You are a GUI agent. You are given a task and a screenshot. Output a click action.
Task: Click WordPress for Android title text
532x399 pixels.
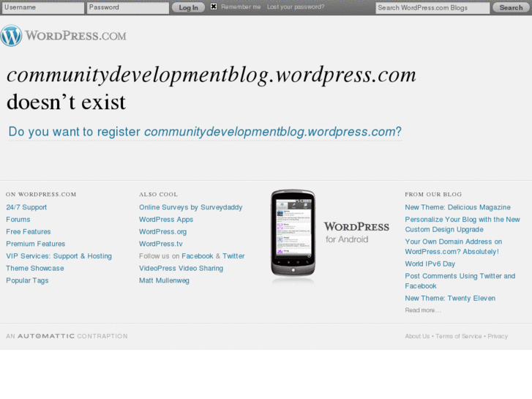click(356, 232)
